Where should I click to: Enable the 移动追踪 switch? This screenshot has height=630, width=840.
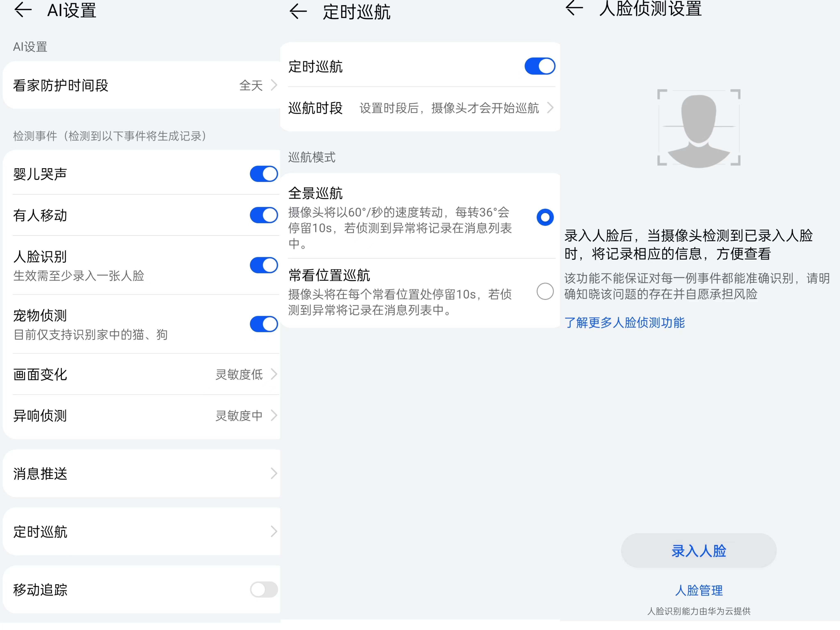click(x=264, y=589)
